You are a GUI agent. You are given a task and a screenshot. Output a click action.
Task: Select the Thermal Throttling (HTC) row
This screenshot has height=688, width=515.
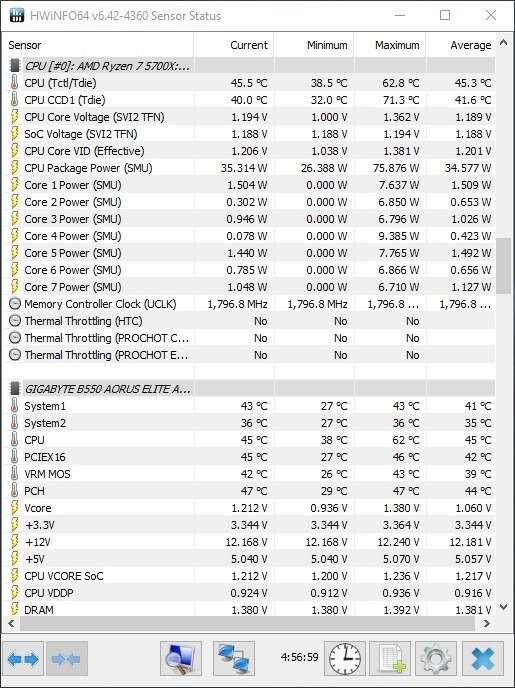click(251, 321)
